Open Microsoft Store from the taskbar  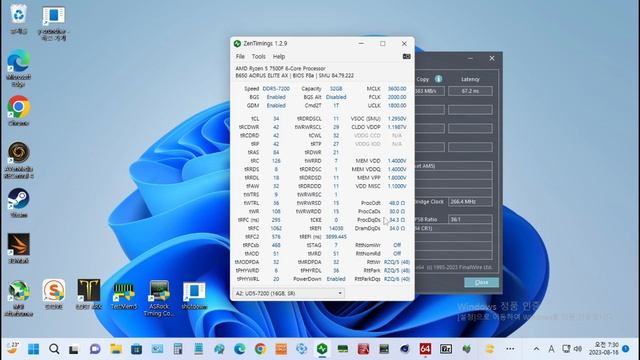[136, 349]
